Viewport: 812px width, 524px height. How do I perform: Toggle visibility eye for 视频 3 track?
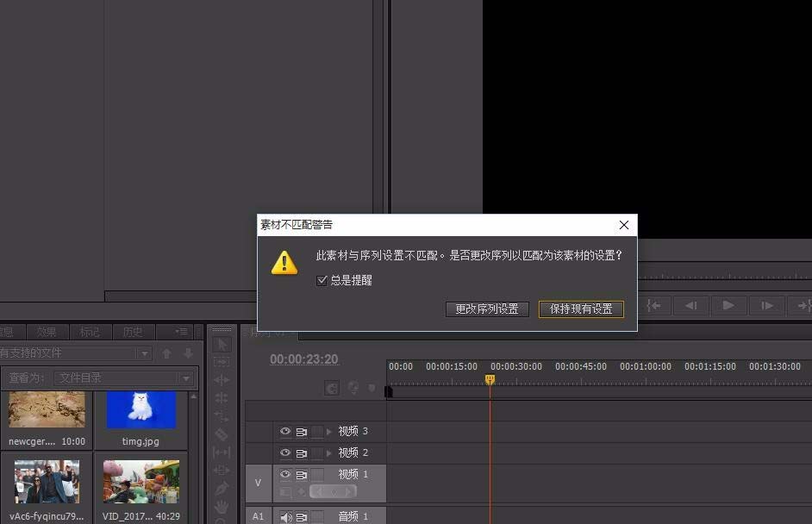tap(284, 431)
